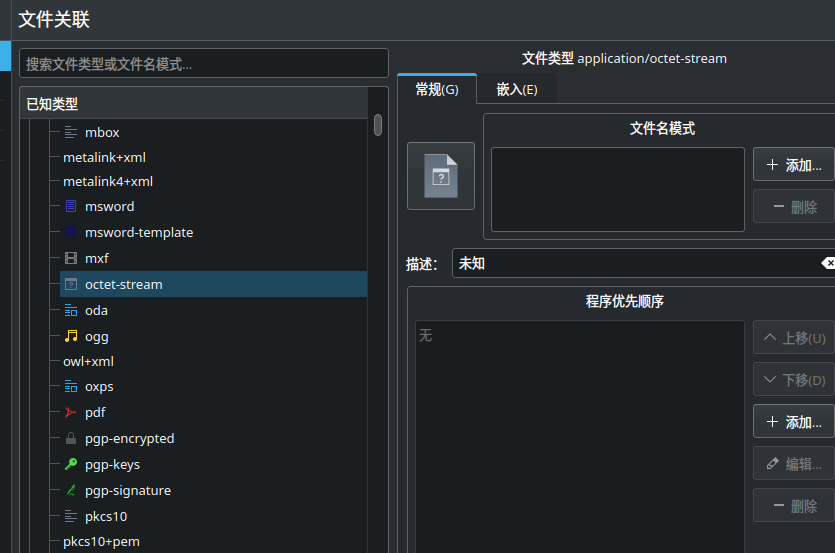This screenshot has width=835, height=553.
Task: Select the pdf file type entry
Action: (x=95, y=412)
